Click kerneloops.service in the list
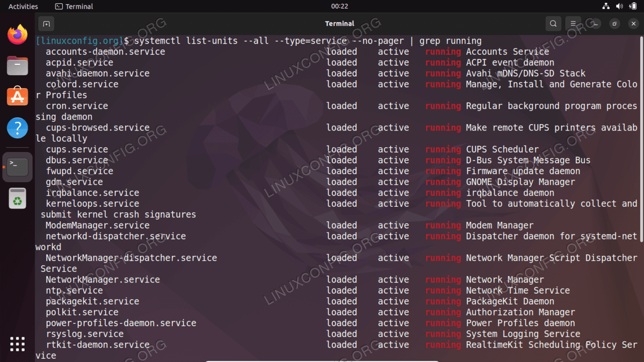This screenshot has height=362, width=644. [x=92, y=204]
